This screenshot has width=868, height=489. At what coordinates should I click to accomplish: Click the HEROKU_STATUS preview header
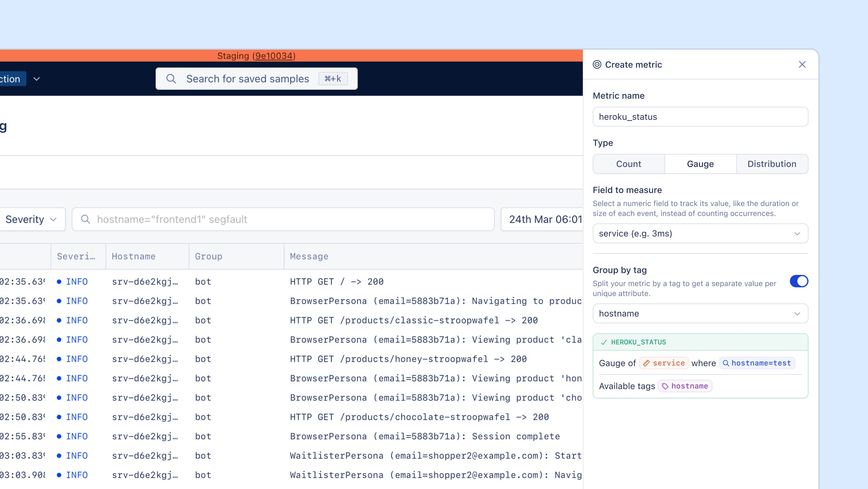700,342
